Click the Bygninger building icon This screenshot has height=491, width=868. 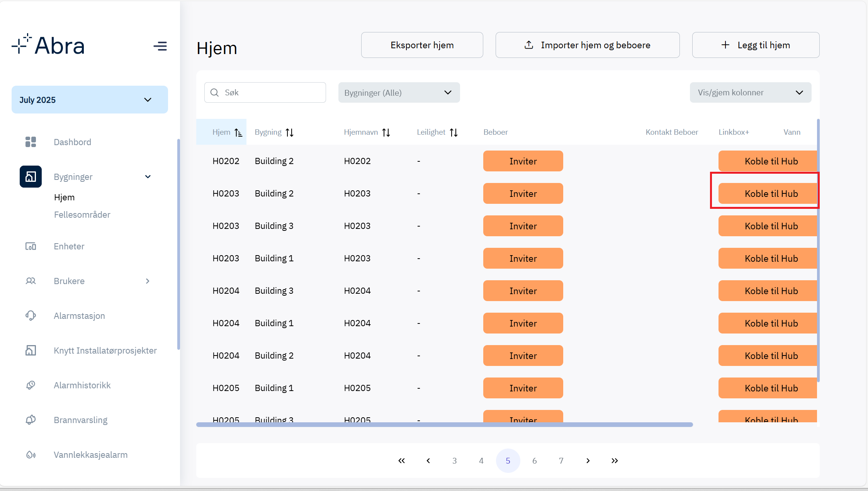click(x=31, y=177)
